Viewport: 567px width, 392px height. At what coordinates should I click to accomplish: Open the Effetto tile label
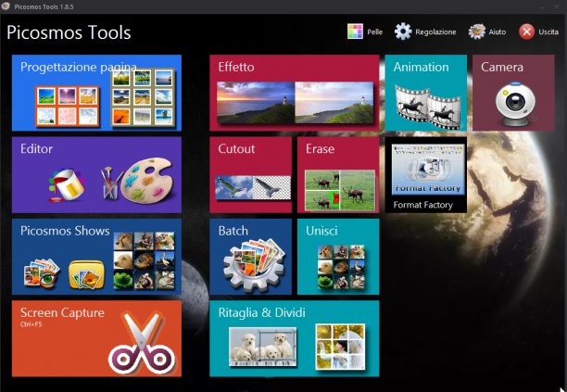(236, 67)
